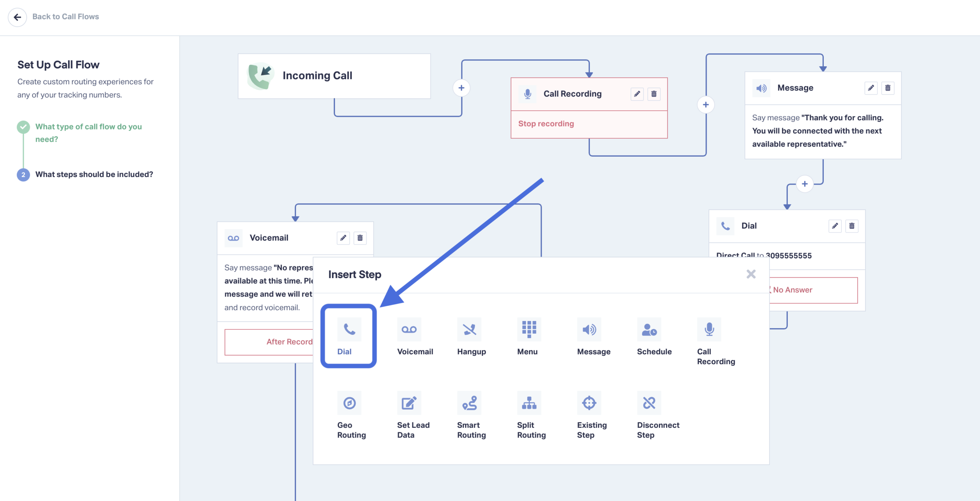The image size is (980, 501).
Task: Click the Voicemail say message text
Action: pyautogui.click(x=269, y=287)
